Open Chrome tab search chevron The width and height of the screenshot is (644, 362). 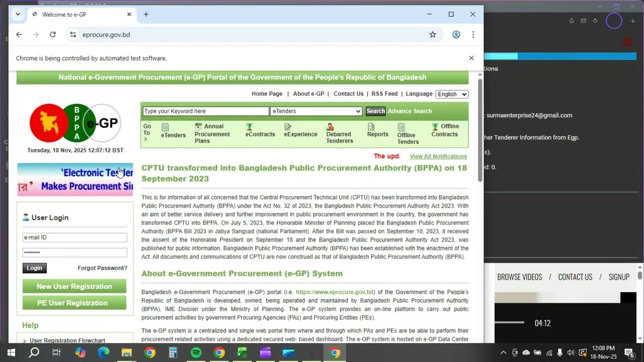point(18,14)
